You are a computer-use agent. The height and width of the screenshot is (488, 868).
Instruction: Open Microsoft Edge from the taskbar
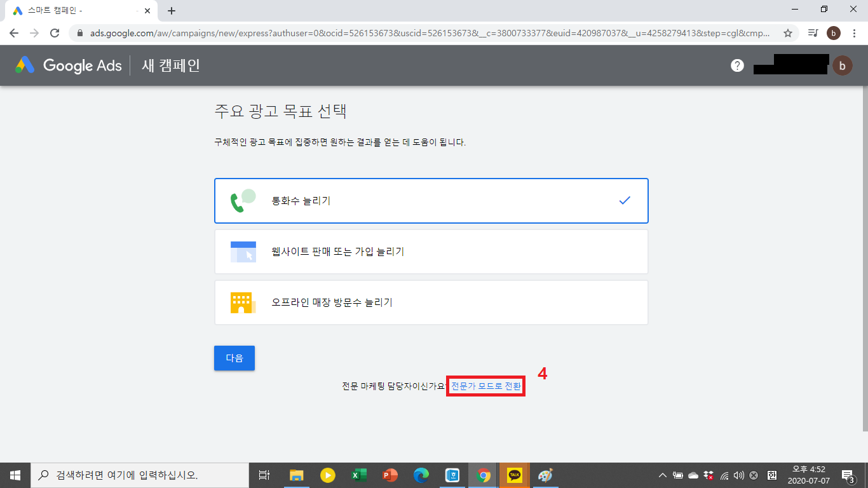point(421,475)
